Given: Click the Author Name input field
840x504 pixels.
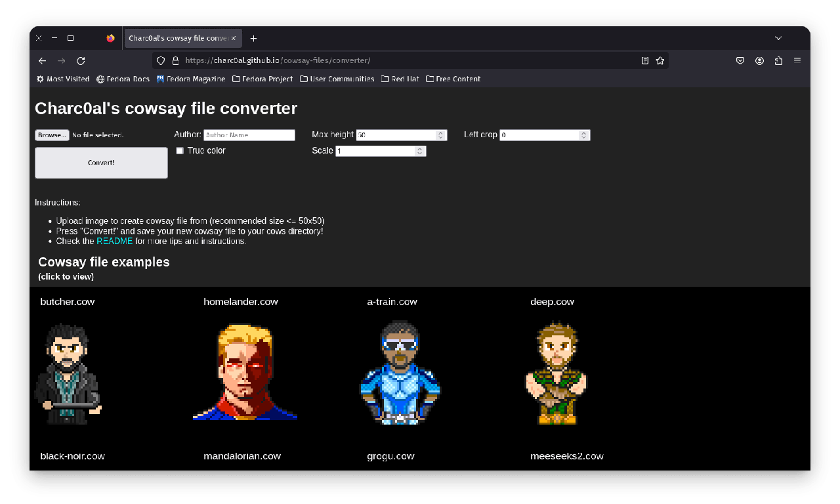Looking at the screenshot, I should 249,135.
